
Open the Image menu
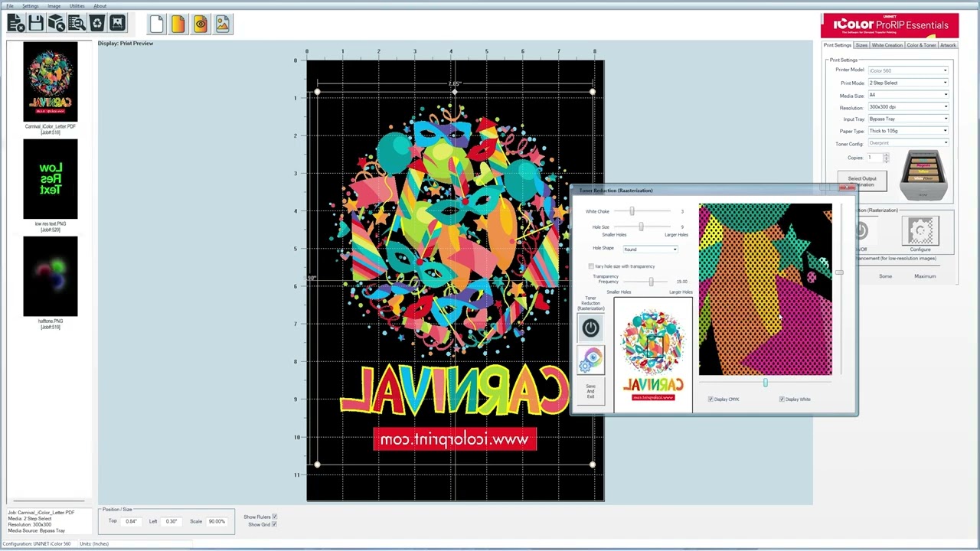coord(54,6)
